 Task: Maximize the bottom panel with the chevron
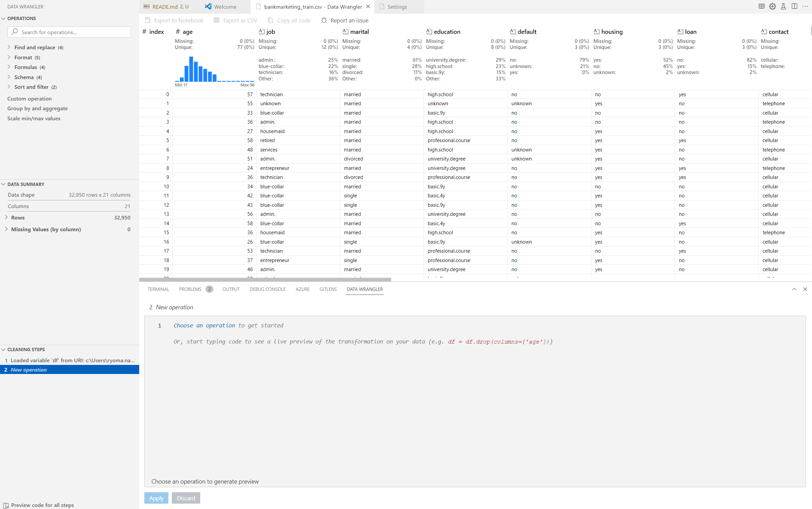tap(794, 289)
